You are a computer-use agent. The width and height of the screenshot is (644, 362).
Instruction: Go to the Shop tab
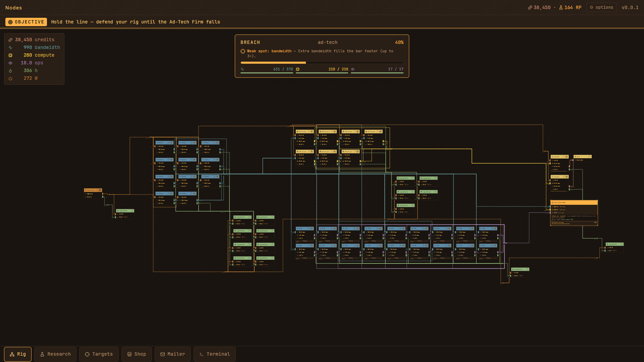pos(137,354)
